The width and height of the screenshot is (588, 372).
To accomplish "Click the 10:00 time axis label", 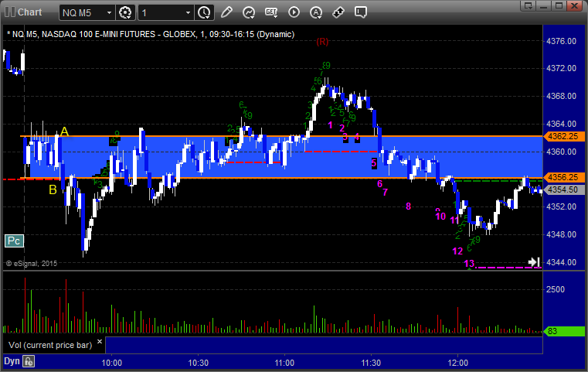I will (x=112, y=363).
